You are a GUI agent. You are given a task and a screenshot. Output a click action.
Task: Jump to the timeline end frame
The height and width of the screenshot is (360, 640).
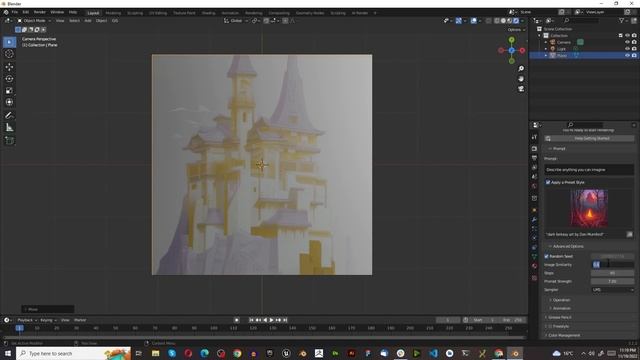(285, 320)
